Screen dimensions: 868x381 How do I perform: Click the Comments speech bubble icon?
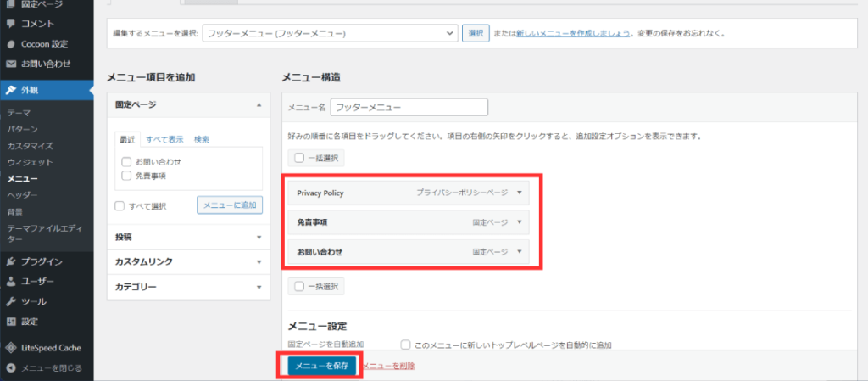pos(11,23)
